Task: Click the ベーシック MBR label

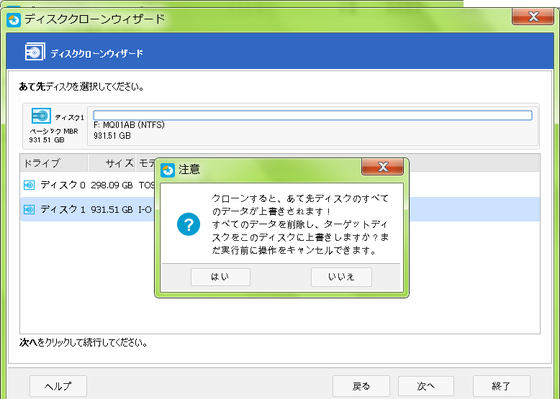Action: pos(54,131)
